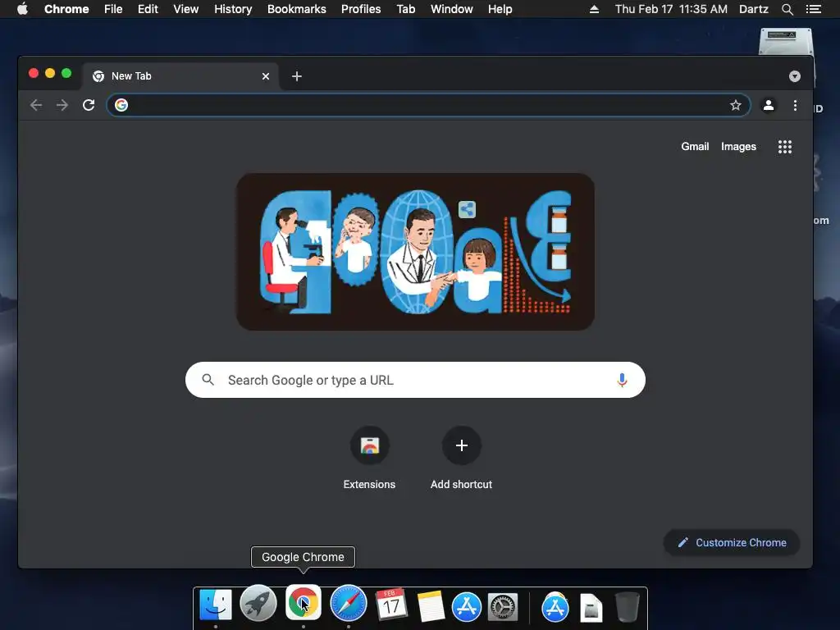This screenshot has height=630, width=840.
Task: Open the Tab menu
Action: pyautogui.click(x=406, y=9)
